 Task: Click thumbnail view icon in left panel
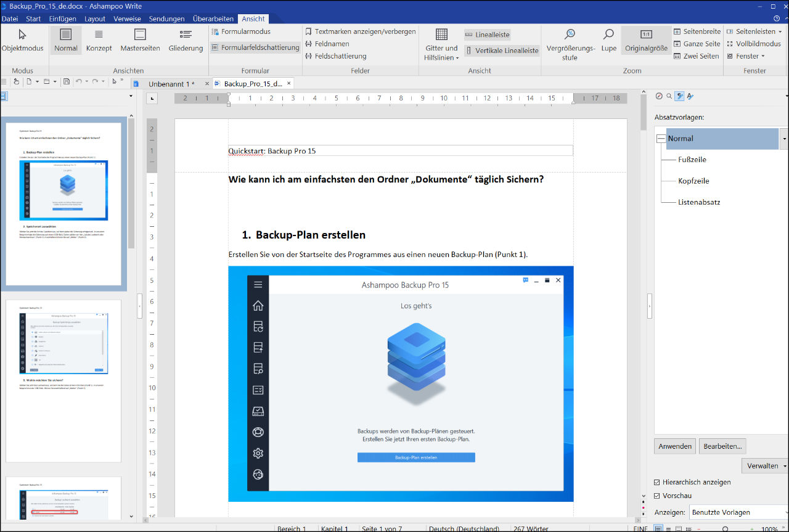coord(4,96)
